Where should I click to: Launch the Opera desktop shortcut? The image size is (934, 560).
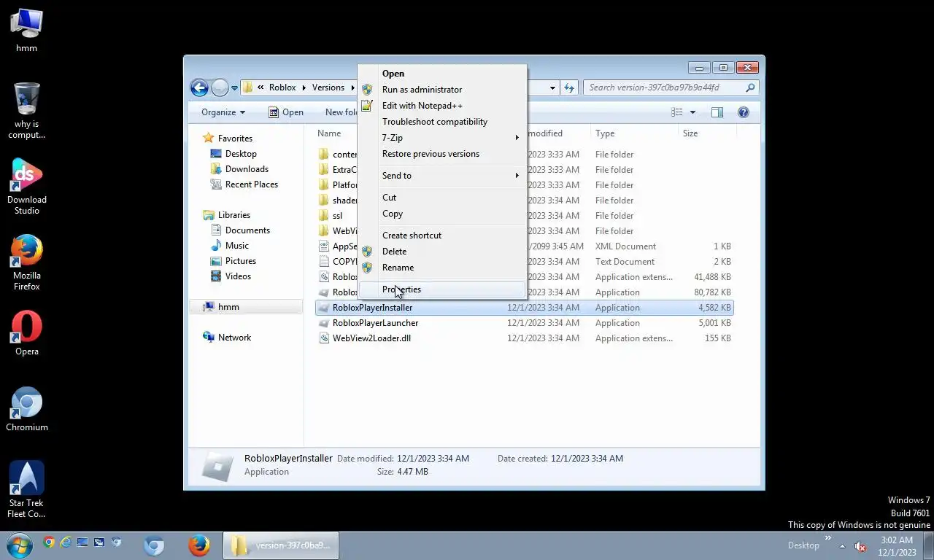(26, 334)
